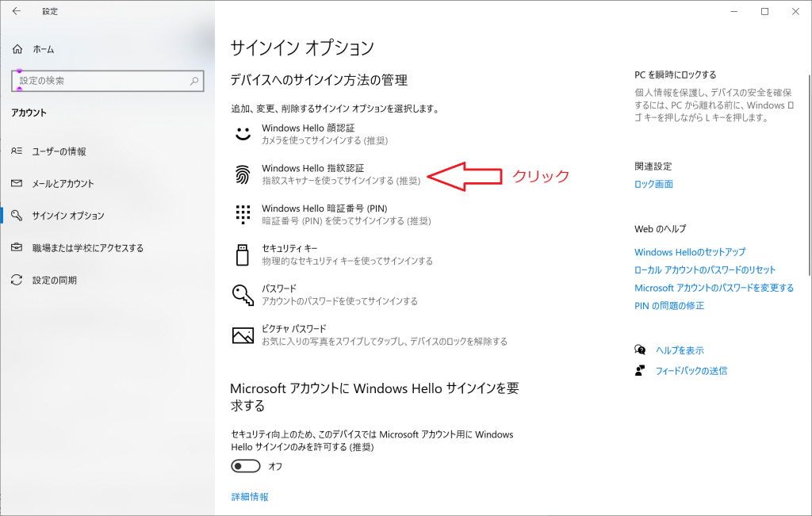Click the 関連設定 heading
The height and width of the screenshot is (516, 812).
coord(653,166)
